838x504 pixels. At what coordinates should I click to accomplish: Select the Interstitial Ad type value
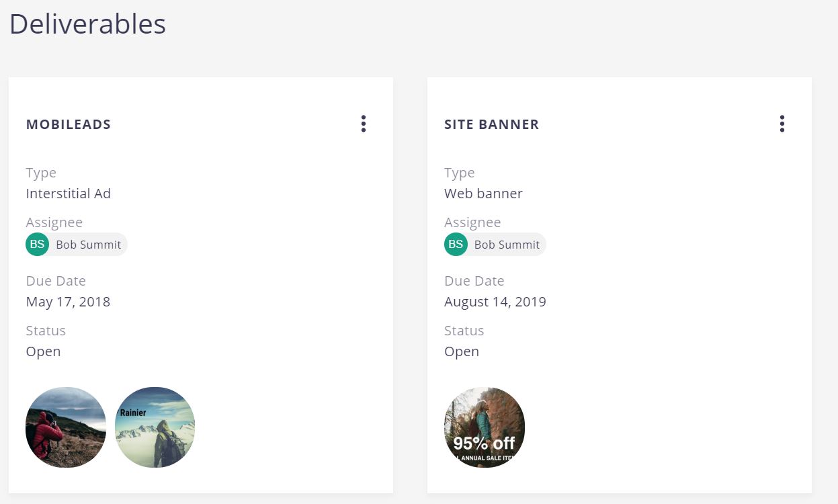(x=68, y=194)
